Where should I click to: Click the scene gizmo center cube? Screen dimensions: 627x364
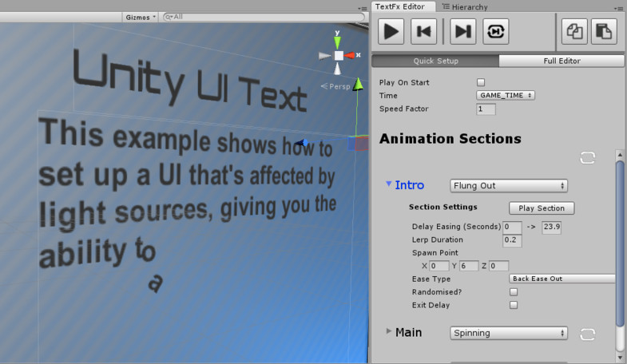tap(339, 56)
